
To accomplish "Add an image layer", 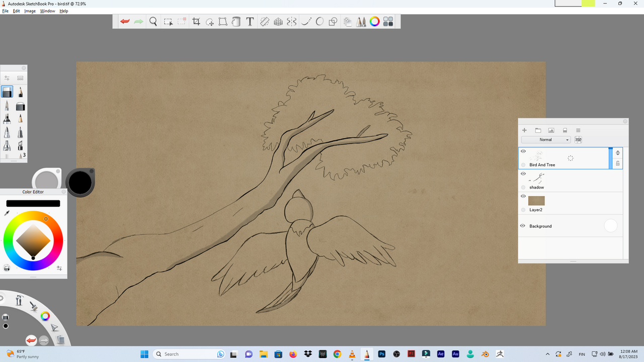I will pyautogui.click(x=551, y=130).
